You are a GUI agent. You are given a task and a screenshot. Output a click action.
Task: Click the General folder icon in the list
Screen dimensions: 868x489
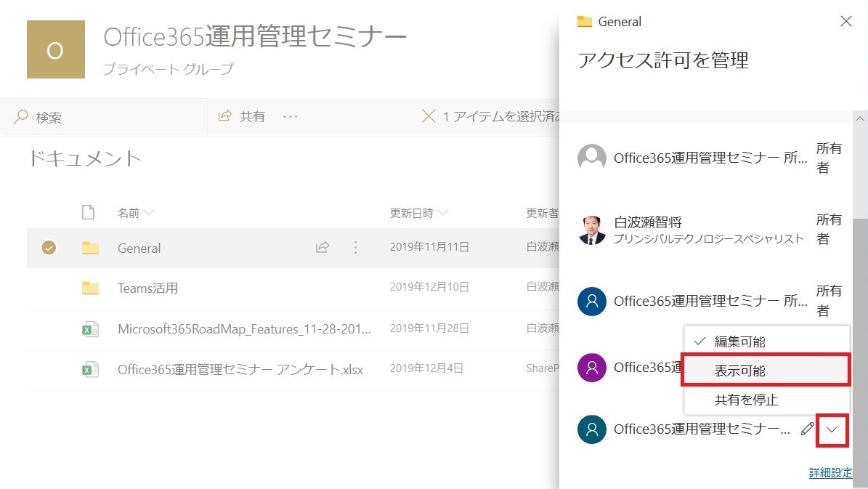(x=90, y=248)
